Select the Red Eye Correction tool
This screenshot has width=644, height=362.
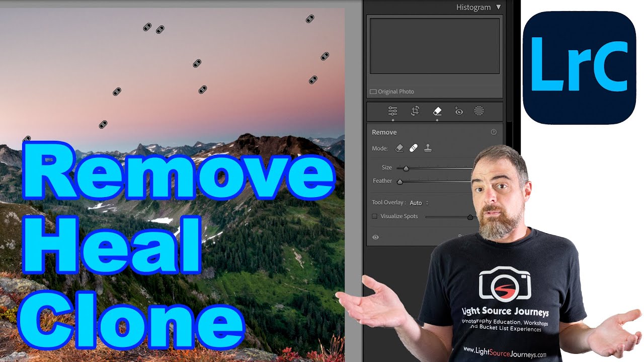459,111
